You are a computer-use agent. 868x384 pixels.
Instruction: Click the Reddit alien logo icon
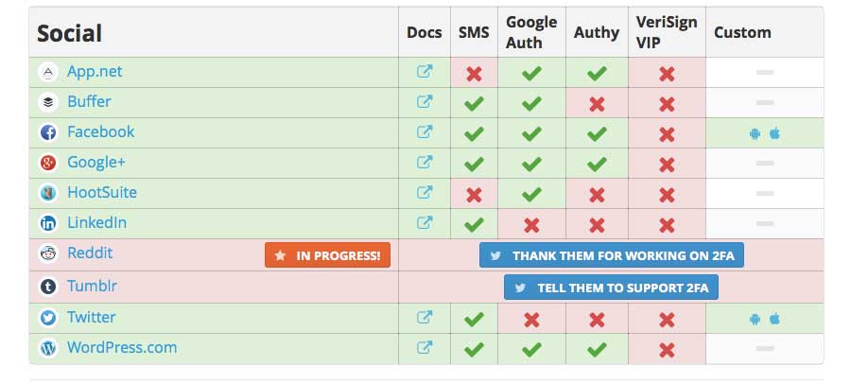(x=48, y=253)
